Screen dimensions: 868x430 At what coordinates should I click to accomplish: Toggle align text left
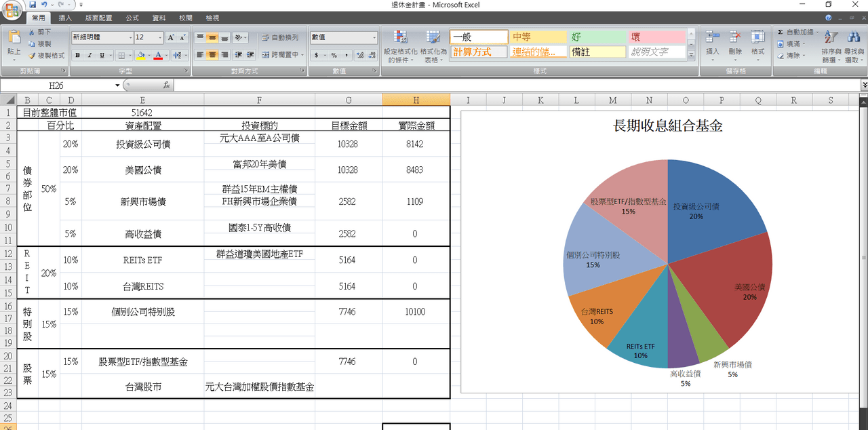(200, 55)
